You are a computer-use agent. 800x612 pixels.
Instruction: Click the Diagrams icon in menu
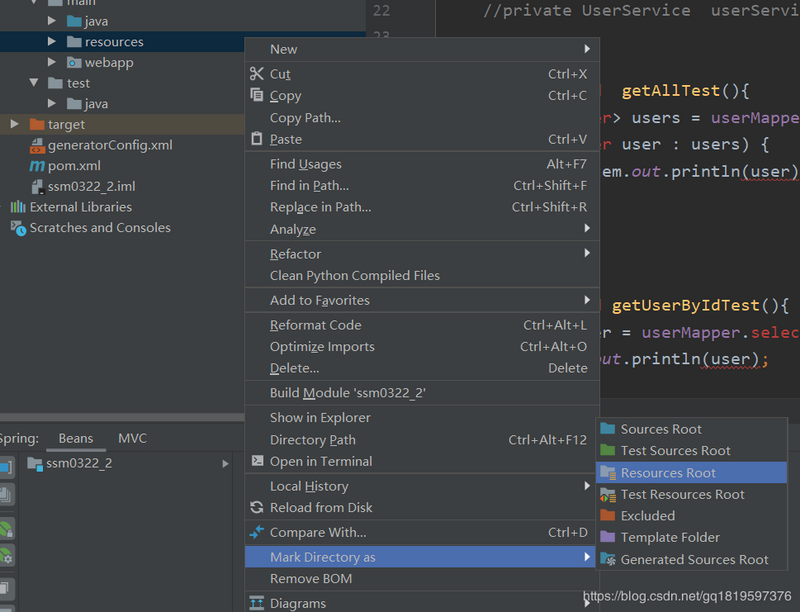[257, 604]
